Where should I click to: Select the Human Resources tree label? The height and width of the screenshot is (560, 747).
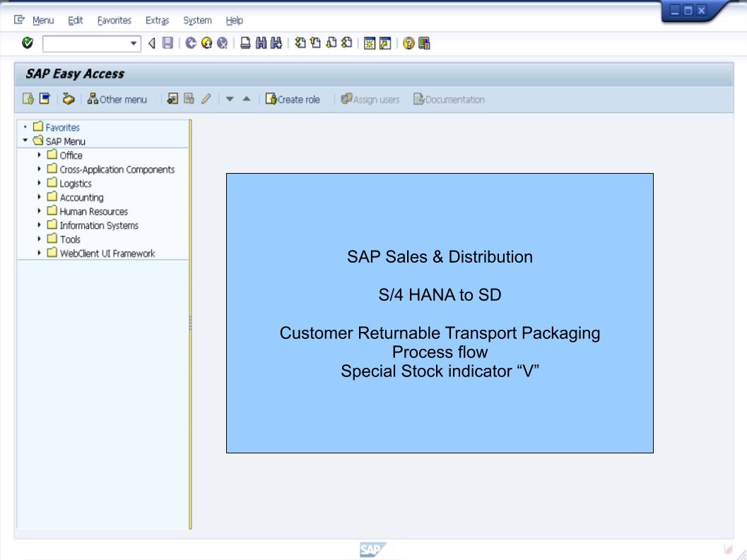[x=94, y=211]
